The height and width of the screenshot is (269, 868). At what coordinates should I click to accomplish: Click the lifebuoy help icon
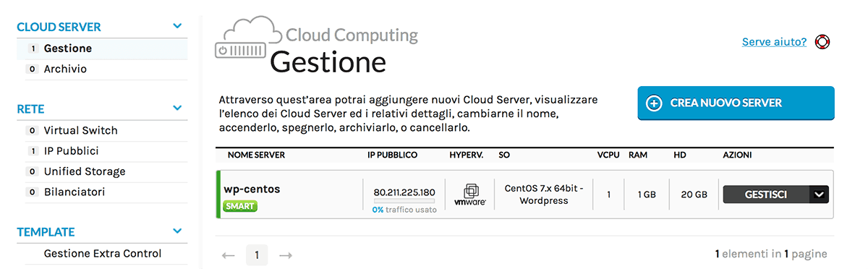pyautogui.click(x=822, y=42)
